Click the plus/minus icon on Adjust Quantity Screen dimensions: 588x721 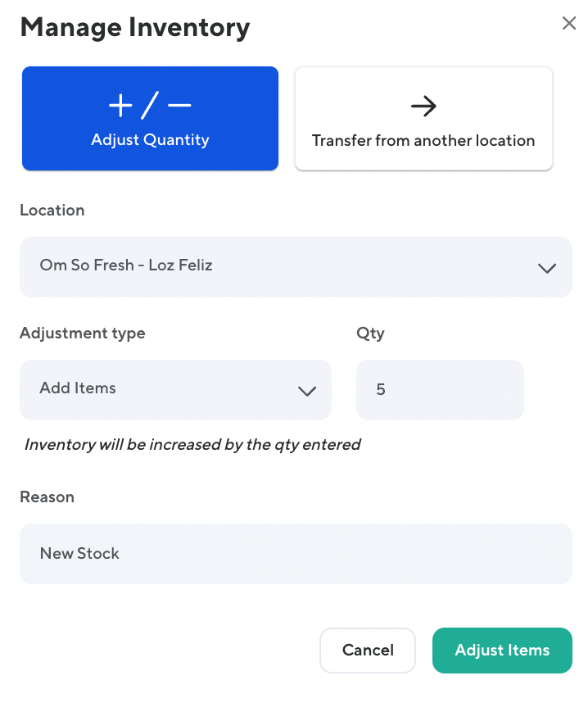point(150,106)
